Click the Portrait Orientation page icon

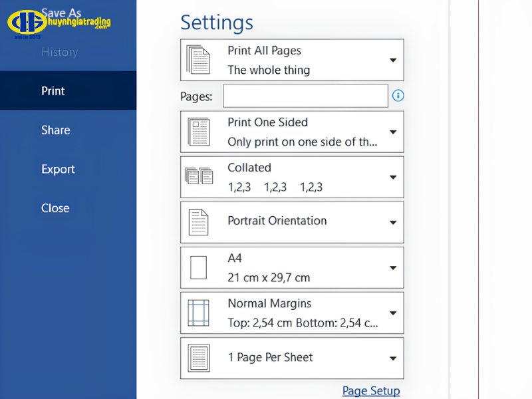click(198, 222)
